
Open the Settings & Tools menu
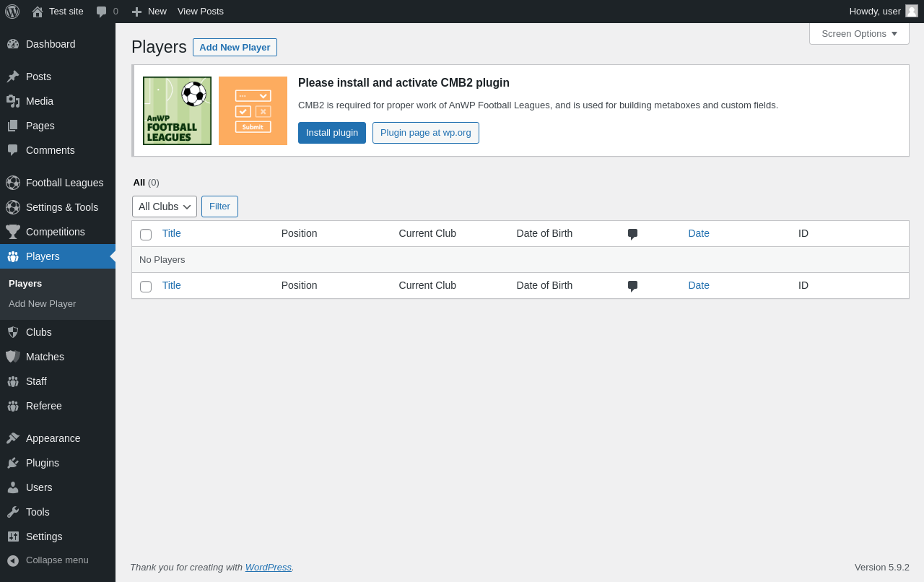(58, 207)
